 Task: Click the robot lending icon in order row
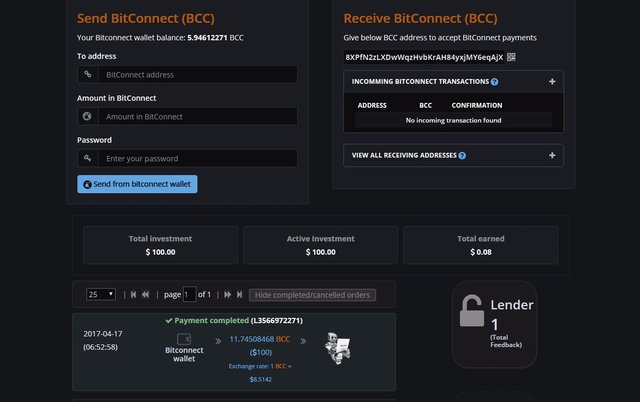338,348
